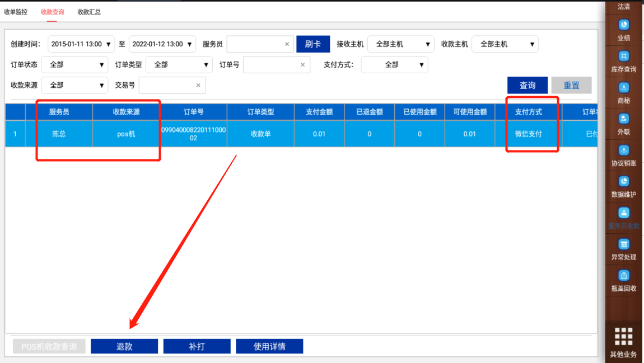Click the 收款来源 column header

click(x=126, y=112)
